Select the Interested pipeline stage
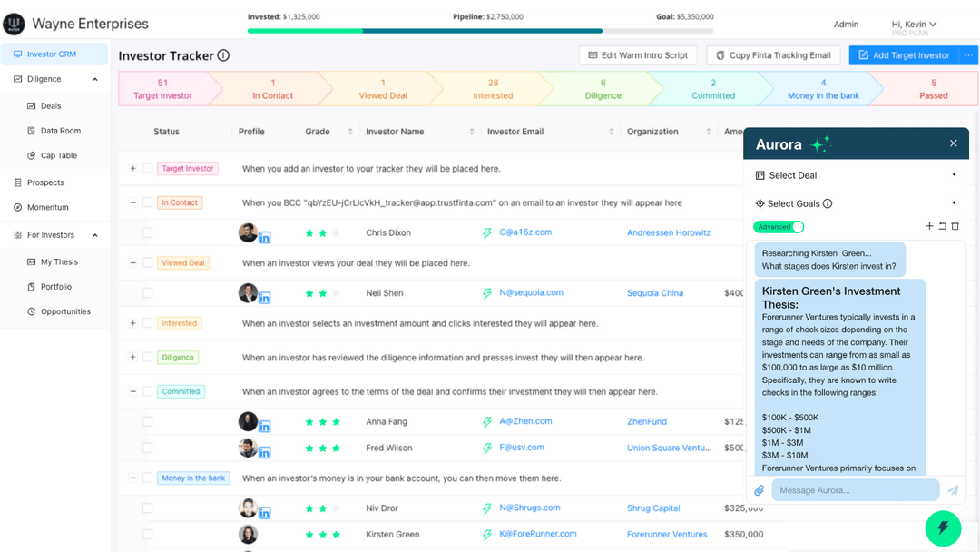 pyautogui.click(x=493, y=89)
